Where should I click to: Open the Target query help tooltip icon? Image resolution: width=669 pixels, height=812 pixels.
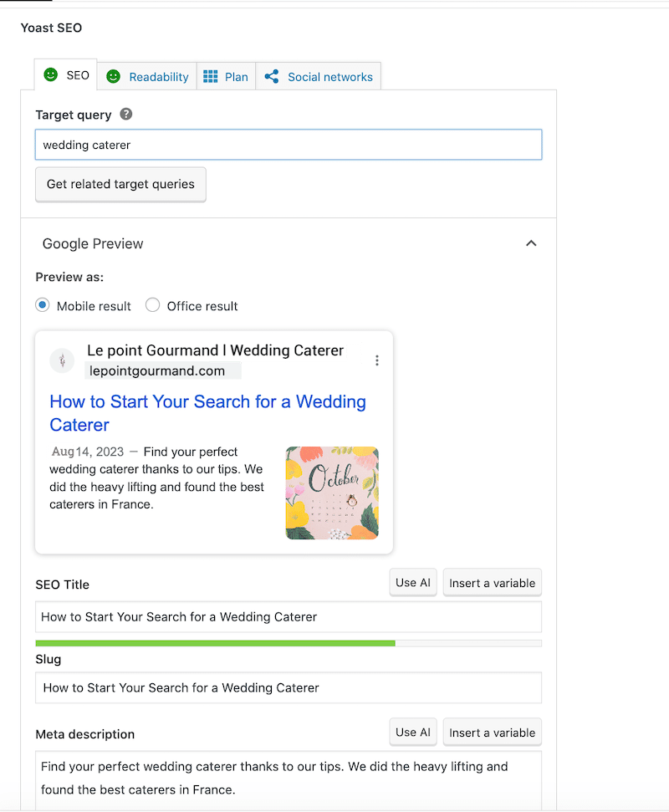click(x=125, y=115)
